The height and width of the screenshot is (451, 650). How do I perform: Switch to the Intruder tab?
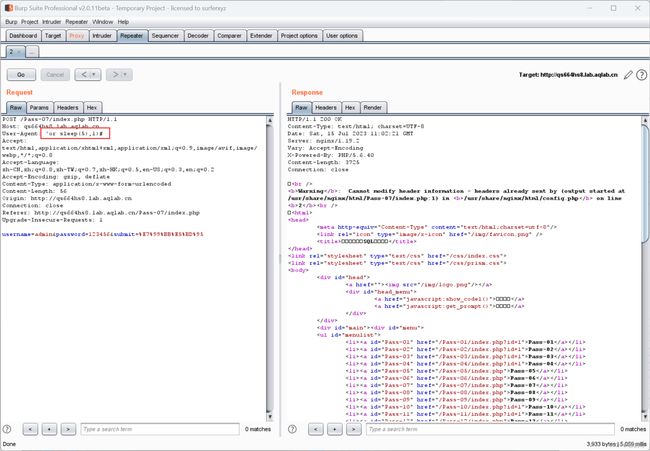(102, 36)
